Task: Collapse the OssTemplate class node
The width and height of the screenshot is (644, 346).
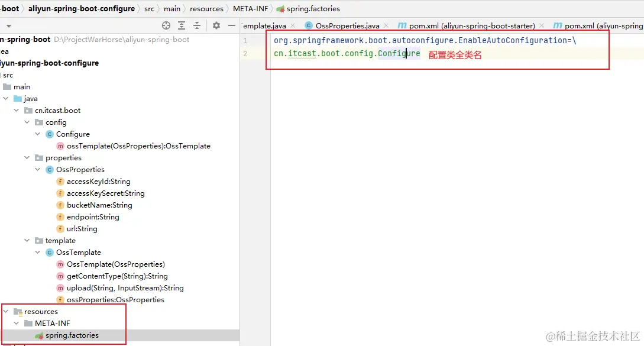Action: coord(38,253)
